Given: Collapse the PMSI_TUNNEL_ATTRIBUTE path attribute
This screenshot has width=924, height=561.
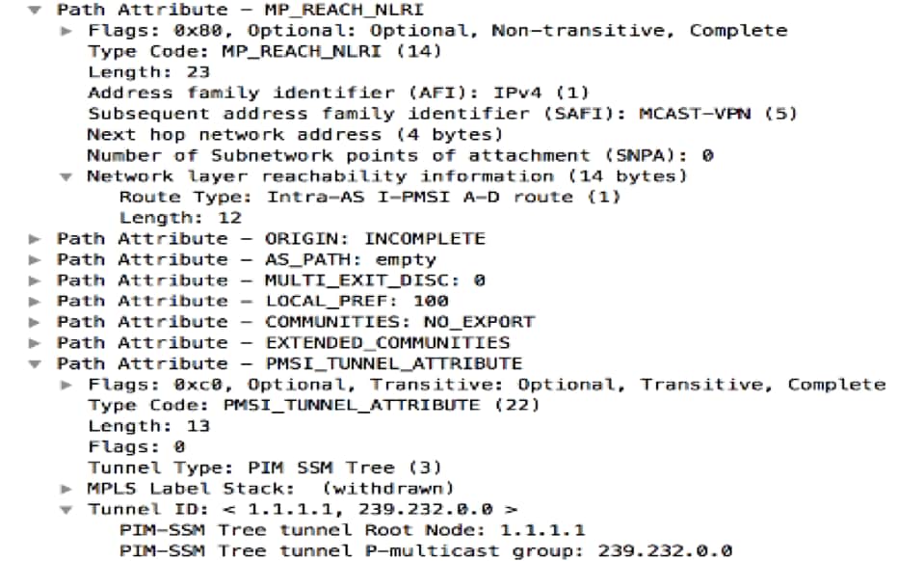Looking at the screenshot, I should 36,364.
